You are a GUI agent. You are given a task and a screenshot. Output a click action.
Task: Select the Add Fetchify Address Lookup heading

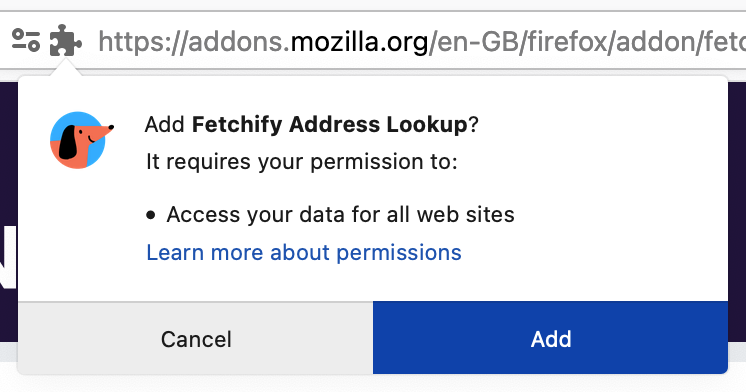click(x=312, y=125)
